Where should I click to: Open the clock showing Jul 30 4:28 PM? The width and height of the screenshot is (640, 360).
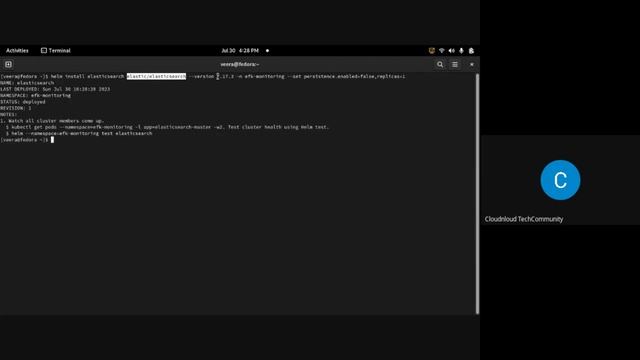[x=240, y=51]
